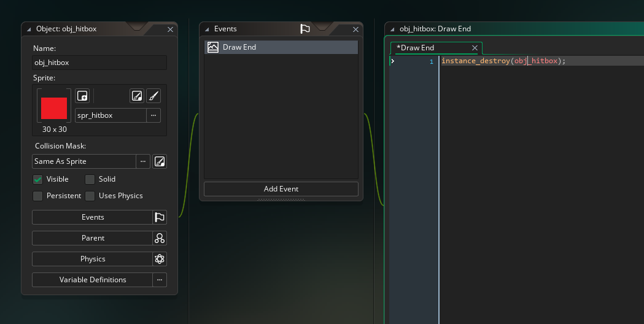The width and height of the screenshot is (644, 324).
Task: Collapse the Object: obj_hitbox panel triangle
Action: click(x=29, y=29)
